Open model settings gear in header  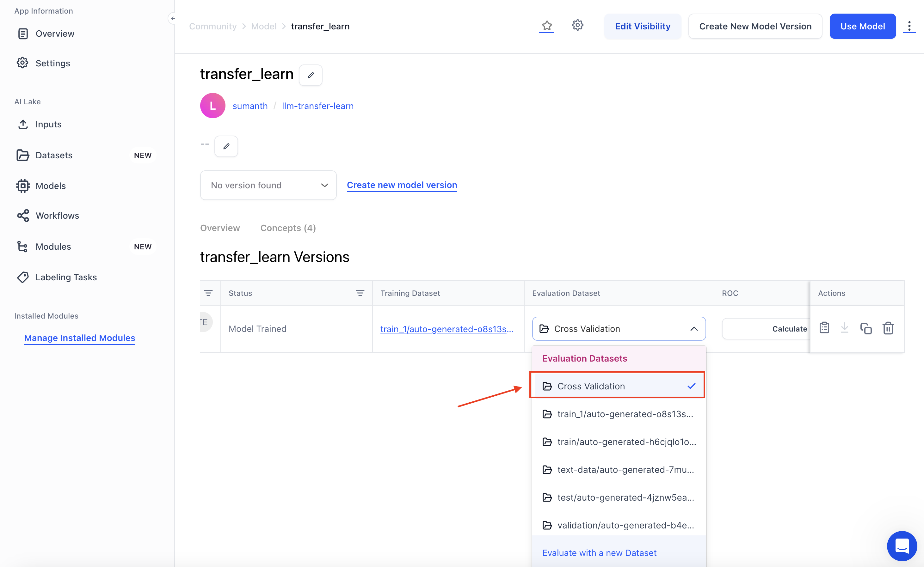tap(577, 25)
